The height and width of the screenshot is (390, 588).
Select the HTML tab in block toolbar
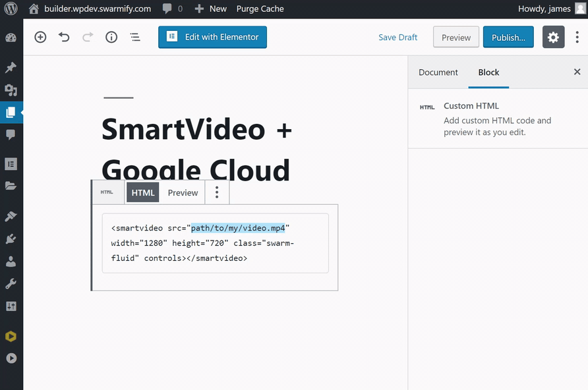pyautogui.click(x=143, y=192)
